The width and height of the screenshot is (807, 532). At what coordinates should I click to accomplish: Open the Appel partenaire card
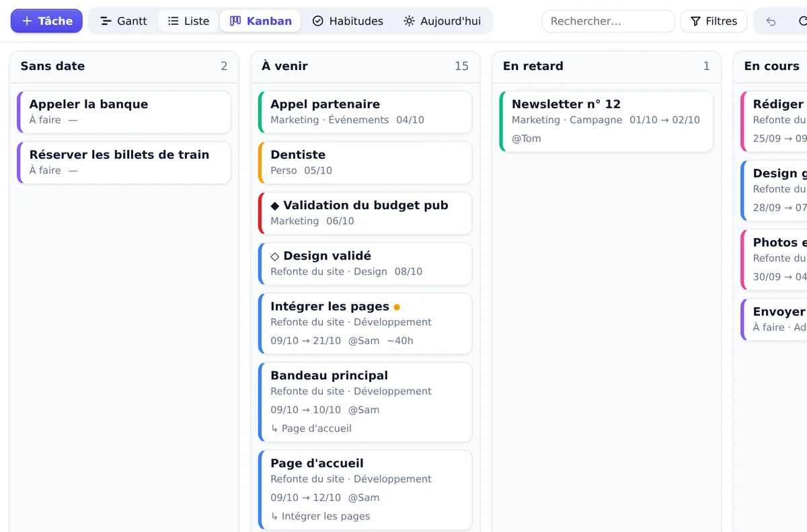(365, 112)
